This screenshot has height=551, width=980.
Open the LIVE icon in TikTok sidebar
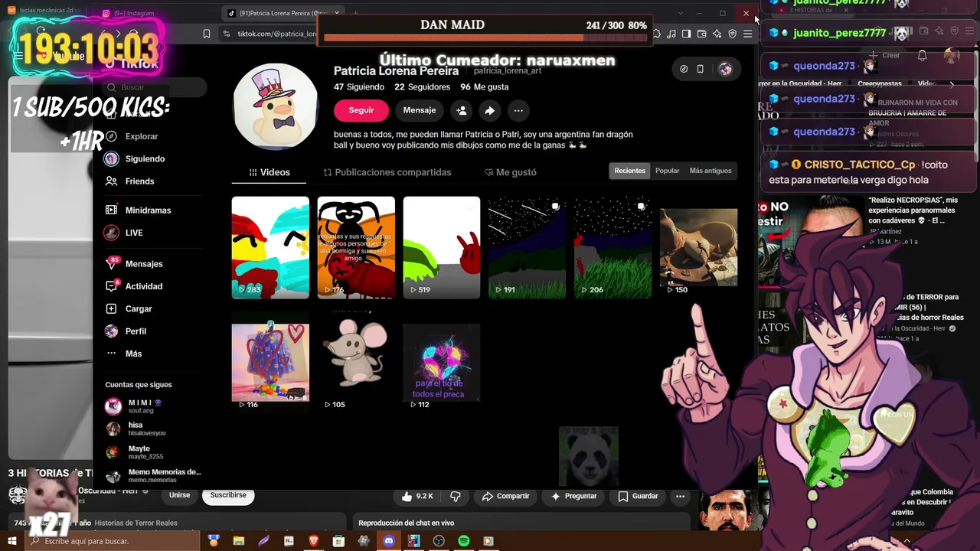point(112,233)
